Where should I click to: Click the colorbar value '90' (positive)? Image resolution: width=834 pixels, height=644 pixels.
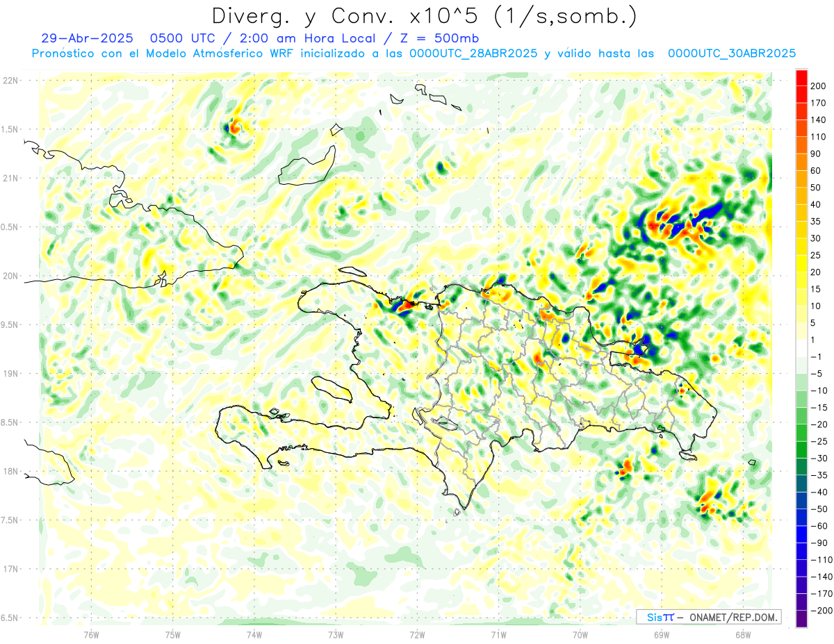(816, 154)
